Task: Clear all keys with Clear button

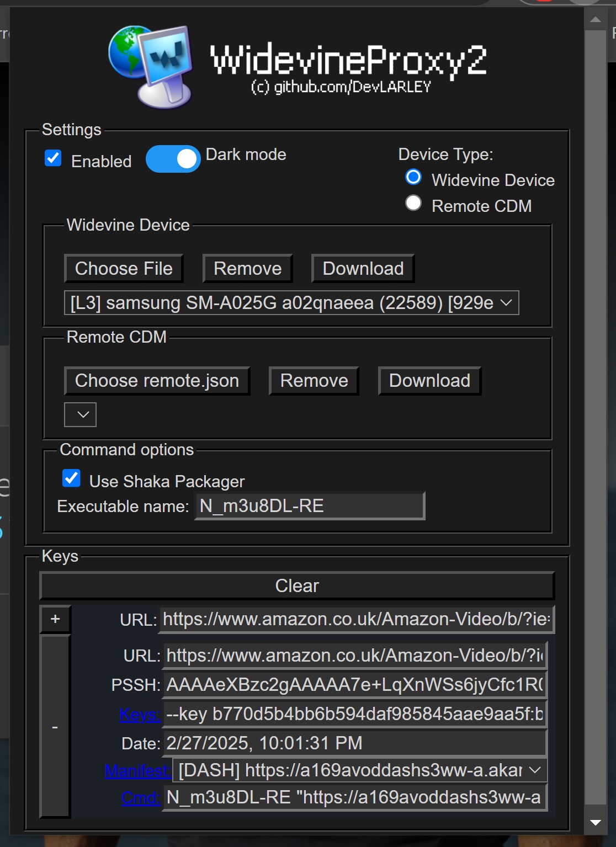Action: [x=297, y=586]
